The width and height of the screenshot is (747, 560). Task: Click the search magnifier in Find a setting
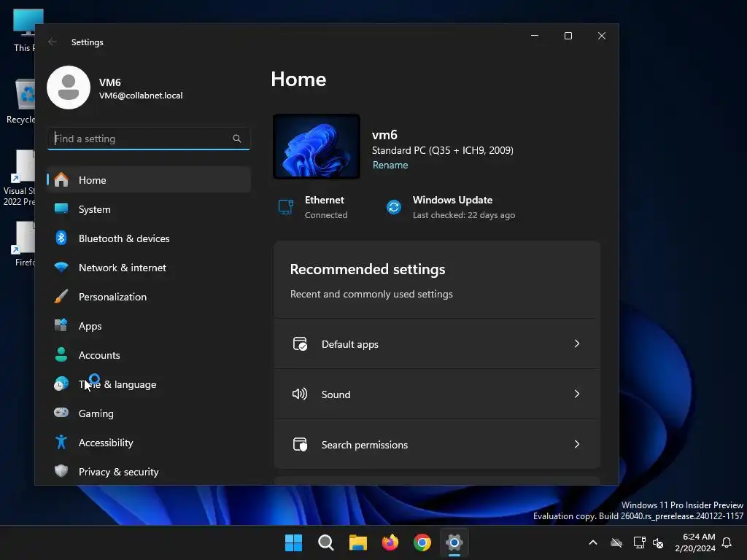237,139
